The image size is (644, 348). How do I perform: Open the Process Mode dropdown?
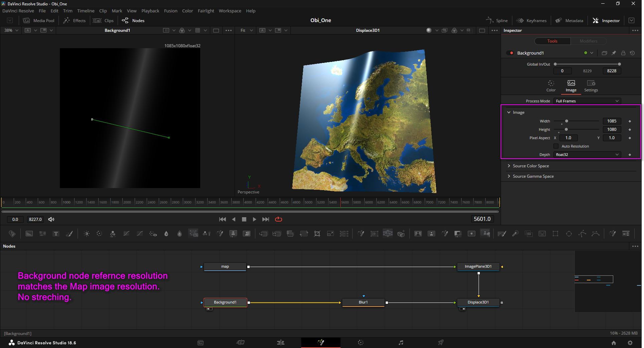point(587,101)
